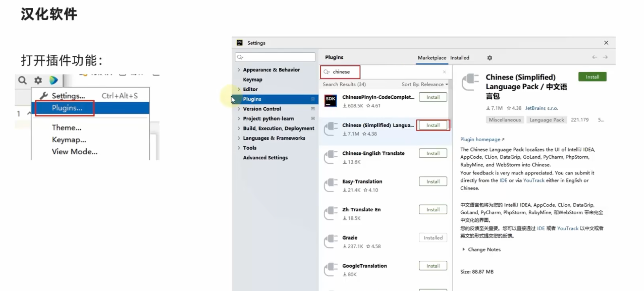Navigate forward with the right arrow icon

(x=605, y=57)
